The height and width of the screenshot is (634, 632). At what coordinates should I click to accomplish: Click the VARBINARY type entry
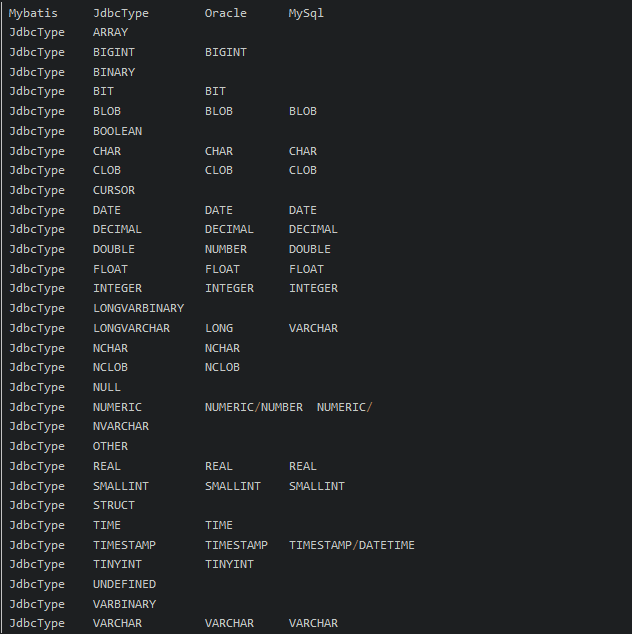[x=124, y=604]
